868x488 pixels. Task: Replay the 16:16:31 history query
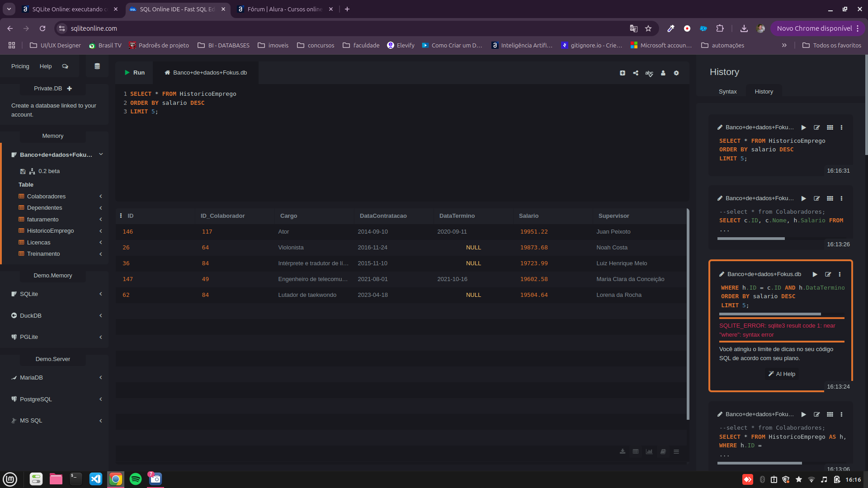tap(804, 127)
